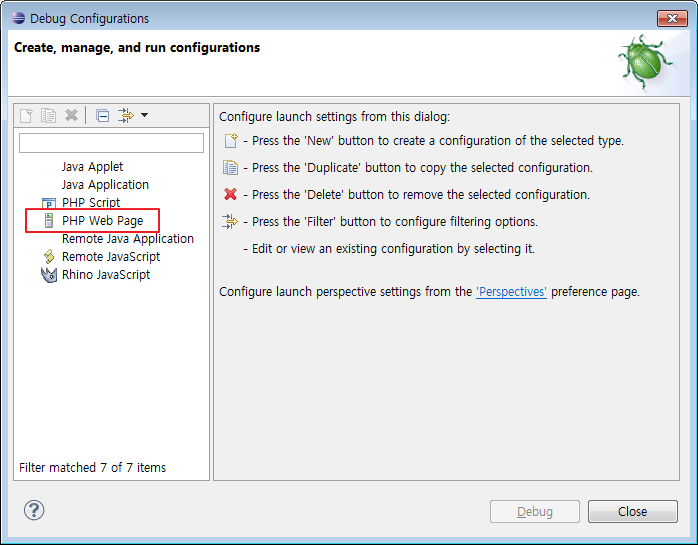Viewport: 698px width, 545px height.
Task: Focus the filter text input field
Action: pos(111,143)
